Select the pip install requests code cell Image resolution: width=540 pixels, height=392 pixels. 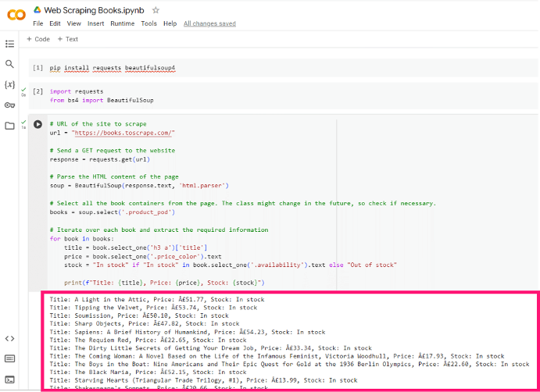(113, 68)
